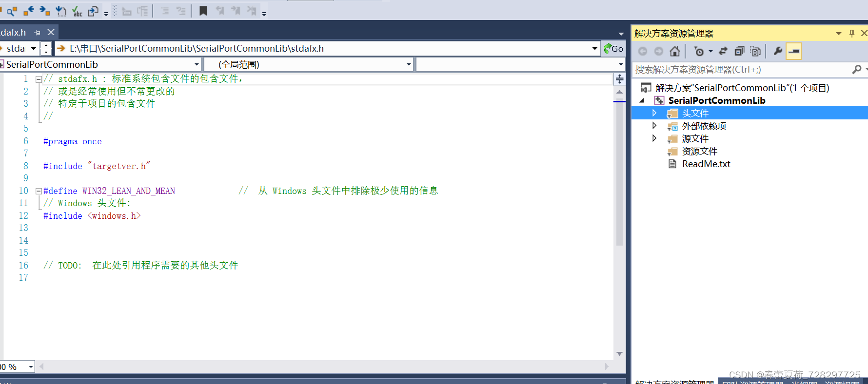The height and width of the screenshot is (384, 868).
Task: Click the up arrow of the navigation stepper
Action: coord(46,45)
